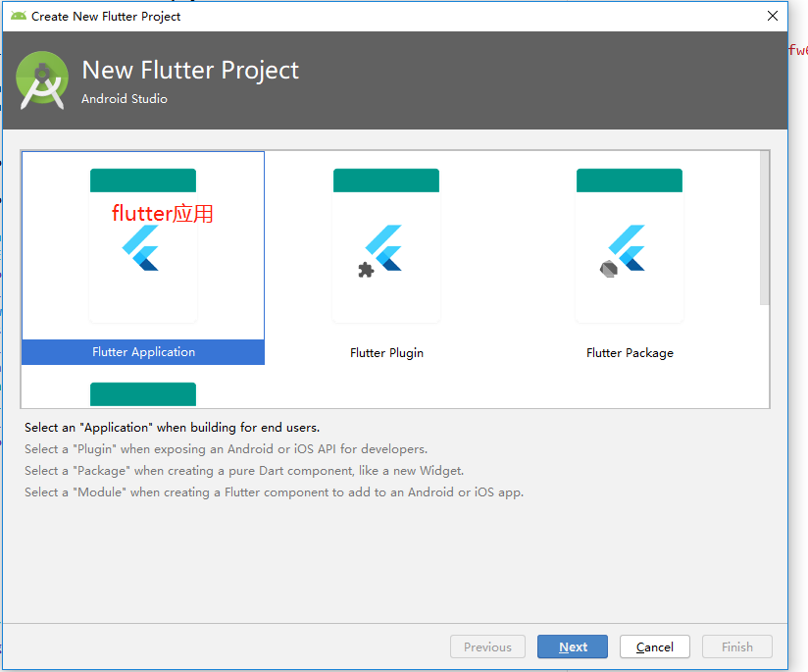
Task: Click the 'Select a "Plugin"' description line
Action: tap(226, 449)
